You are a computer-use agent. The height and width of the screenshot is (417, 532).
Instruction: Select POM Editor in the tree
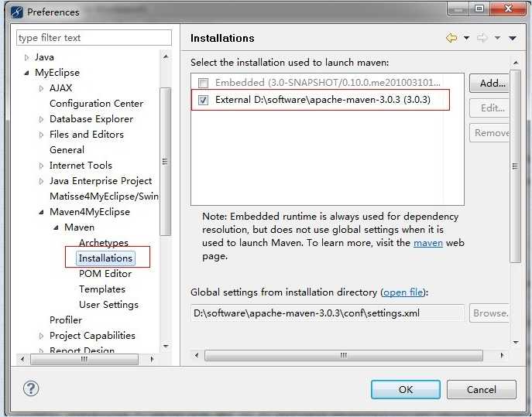(105, 273)
